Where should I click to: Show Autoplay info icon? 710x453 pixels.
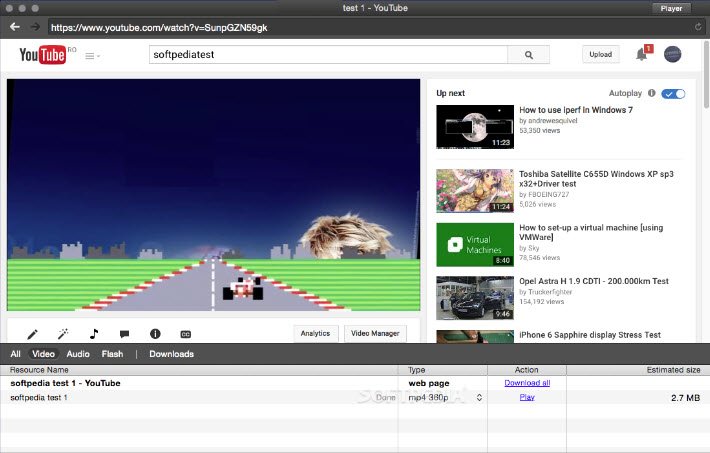pos(652,93)
